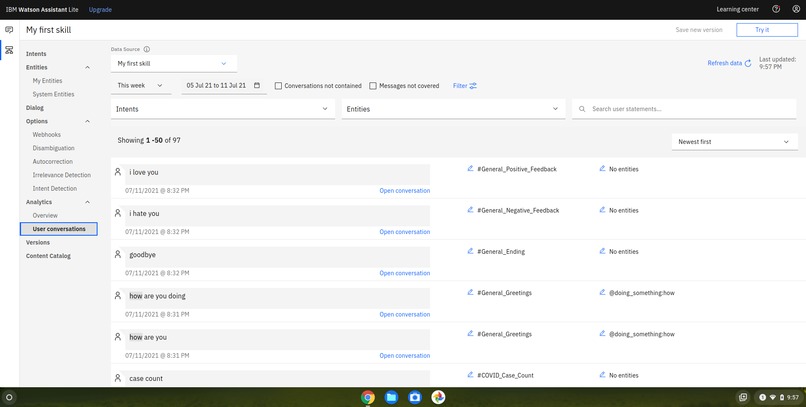This screenshot has height=407, width=806.
Task: Select the 'case count' message text
Action: (x=146, y=378)
